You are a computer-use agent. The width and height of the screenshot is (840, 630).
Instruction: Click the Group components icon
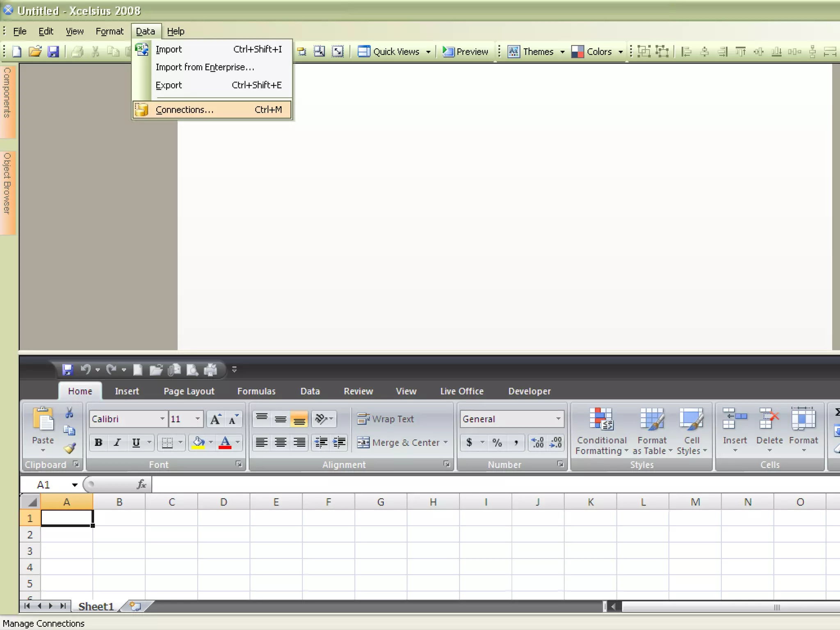[644, 52]
